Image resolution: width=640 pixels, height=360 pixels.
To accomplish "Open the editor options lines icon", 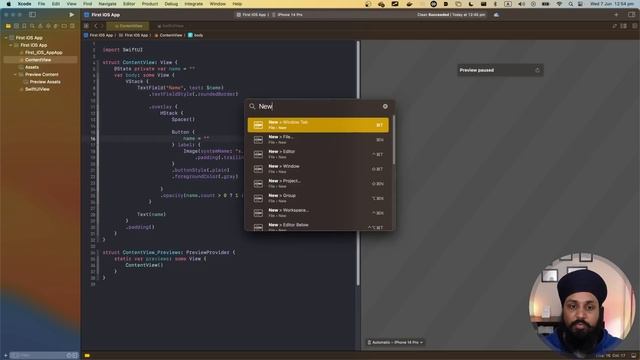I will [x=624, y=26].
